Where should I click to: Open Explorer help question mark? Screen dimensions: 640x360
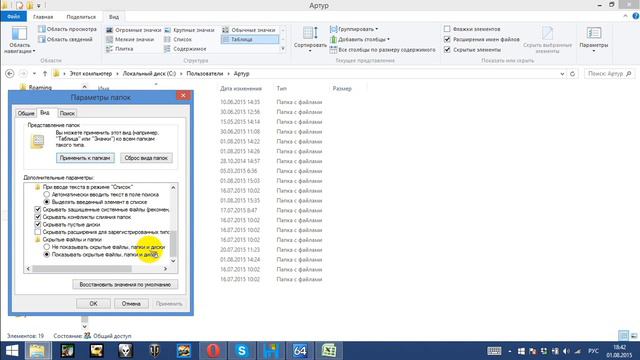click(636, 16)
